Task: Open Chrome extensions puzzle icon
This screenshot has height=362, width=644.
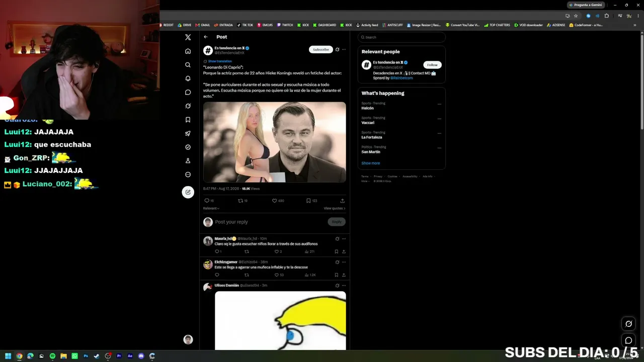Action: pos(606,16)
